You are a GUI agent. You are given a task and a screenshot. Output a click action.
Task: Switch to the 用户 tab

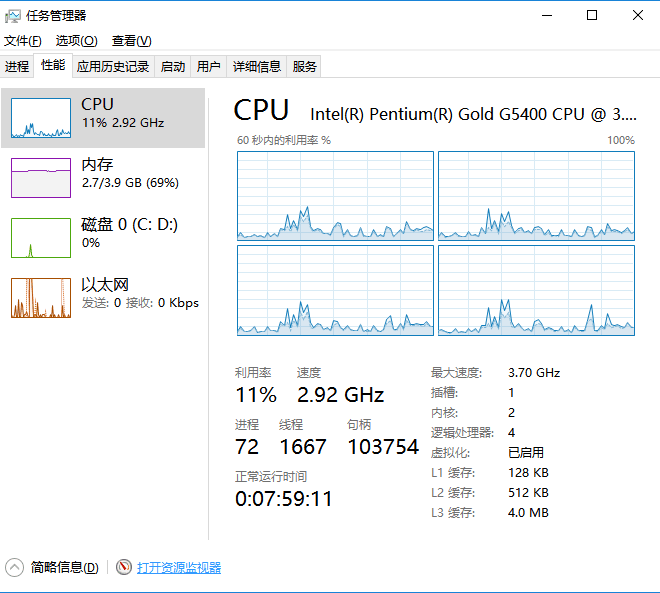(208, 67)
